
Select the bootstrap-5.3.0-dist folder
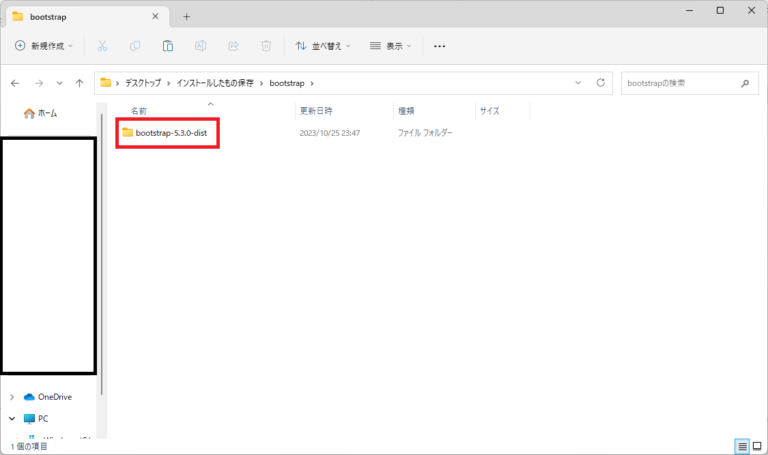pyautogui.click(x=169, y=133)
